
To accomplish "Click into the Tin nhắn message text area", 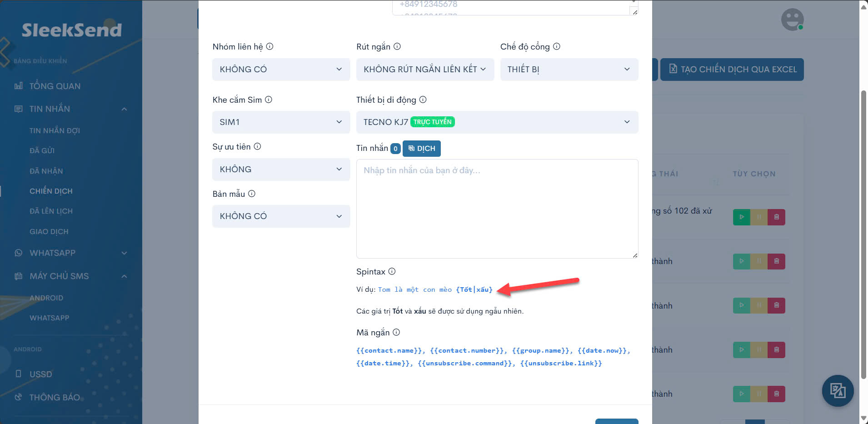I will coord(497,209).
